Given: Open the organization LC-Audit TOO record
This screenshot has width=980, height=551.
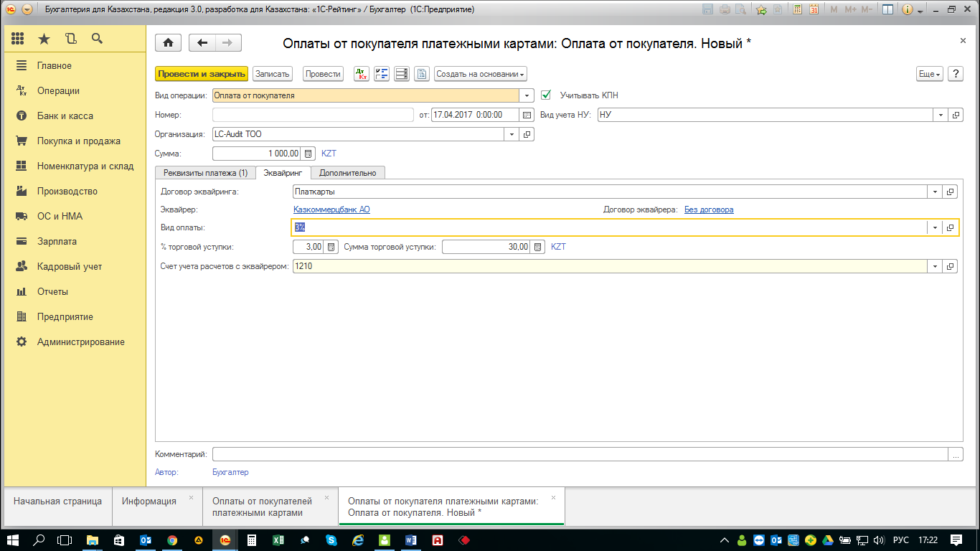Looking at the screenshot, I should (x=527, y=134).
